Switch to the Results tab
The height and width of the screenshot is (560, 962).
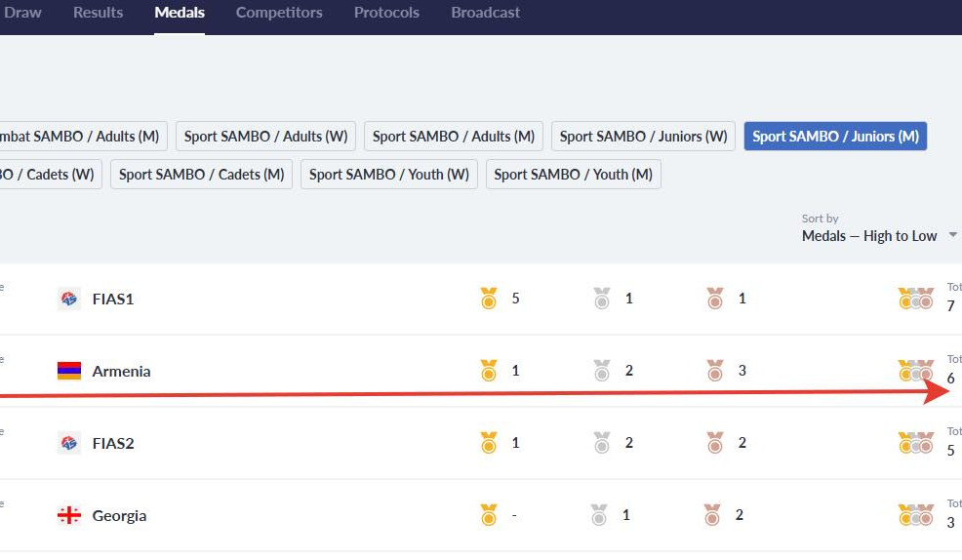(x=98, y=13)
